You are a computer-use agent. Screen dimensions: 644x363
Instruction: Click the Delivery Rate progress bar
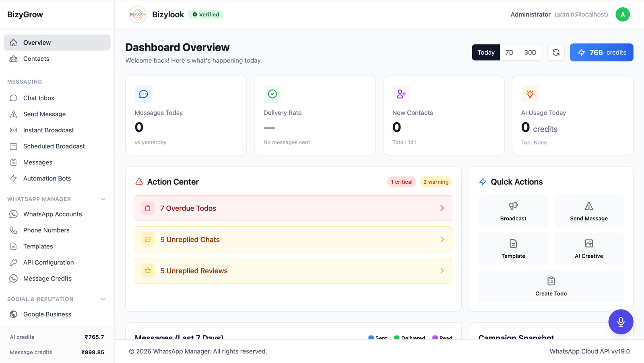[x=269, y=128]
